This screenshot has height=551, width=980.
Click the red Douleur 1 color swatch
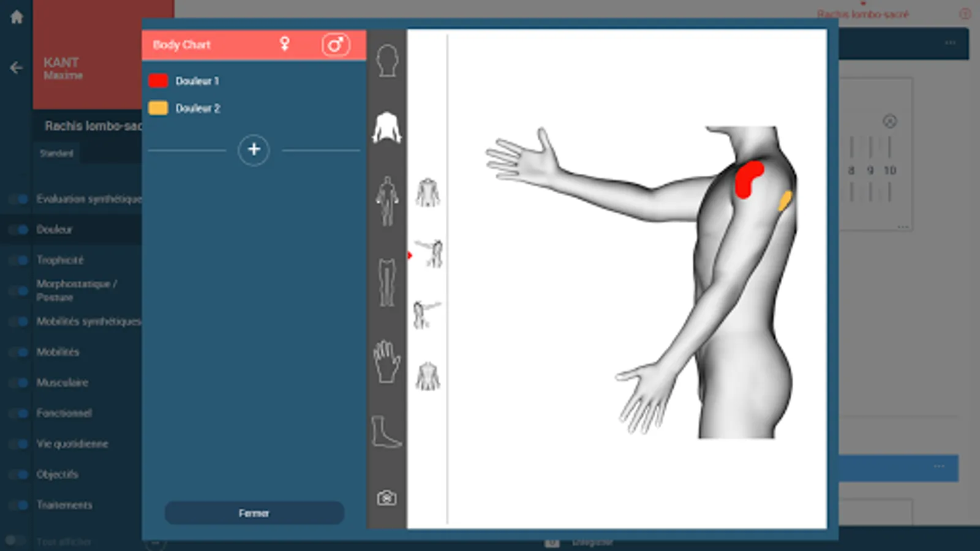point(158,80)
